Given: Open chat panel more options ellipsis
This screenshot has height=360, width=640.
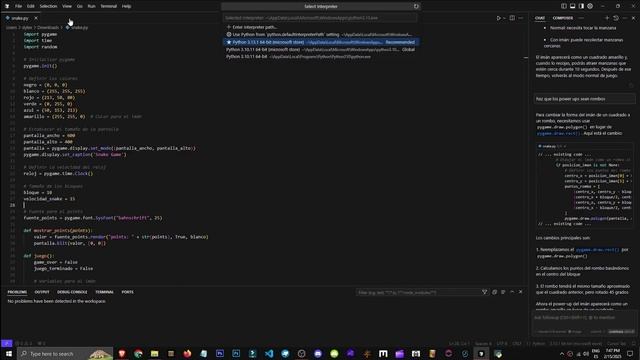Looking at the screenshot, I should 625,18.
